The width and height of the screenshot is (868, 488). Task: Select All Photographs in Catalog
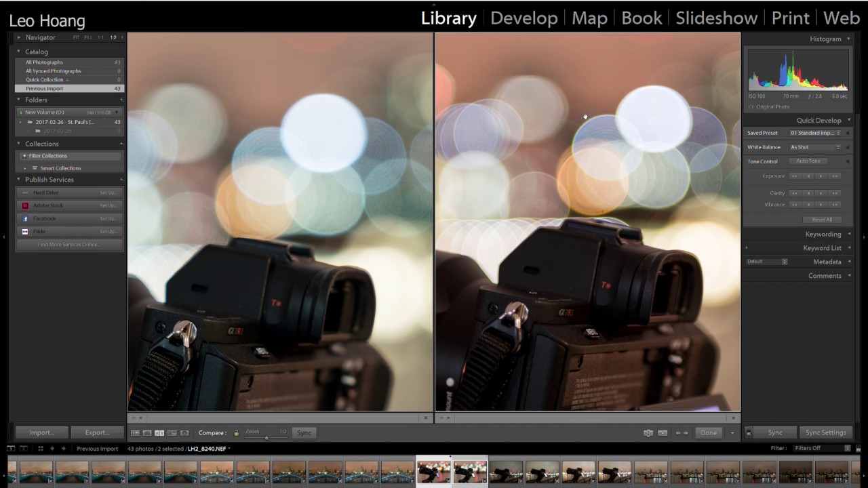68,62
